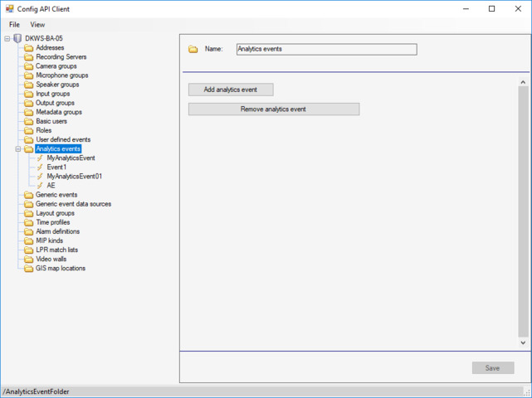Click the Event1 analytics event icon
The image size is (532, 398).
click(40, 167)
